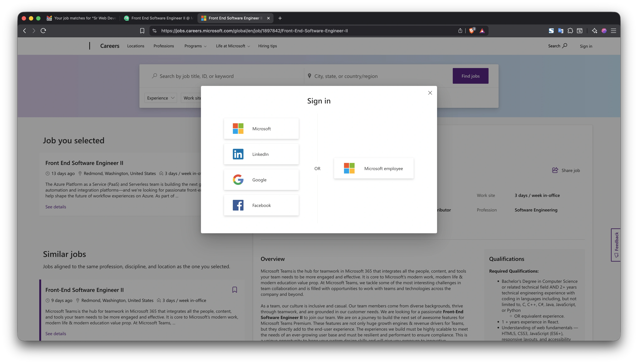This screenshot has width=638, height=364.
Task: Bookmark the Front-End Software Engineer II similar job
Action: [x=235, y=290]
